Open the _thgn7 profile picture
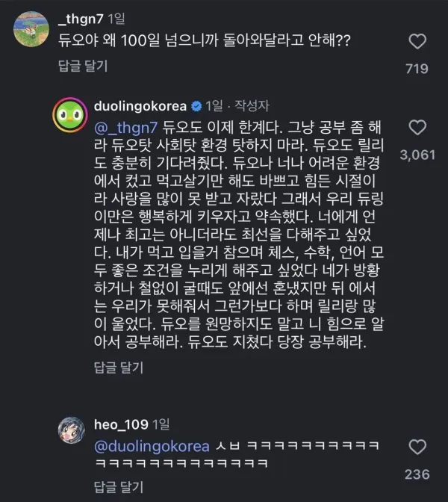448x502 pixels. click(31, 29)
